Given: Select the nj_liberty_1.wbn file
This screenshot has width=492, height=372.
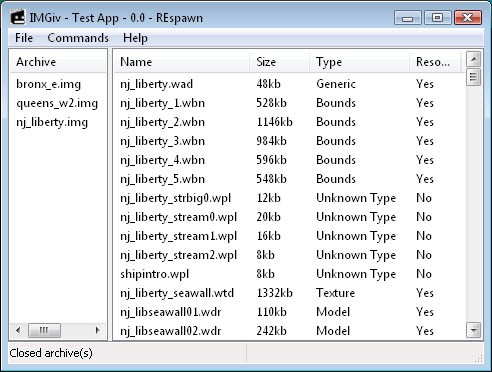Looking at the screenshot, I should click(x=162, y=103).
